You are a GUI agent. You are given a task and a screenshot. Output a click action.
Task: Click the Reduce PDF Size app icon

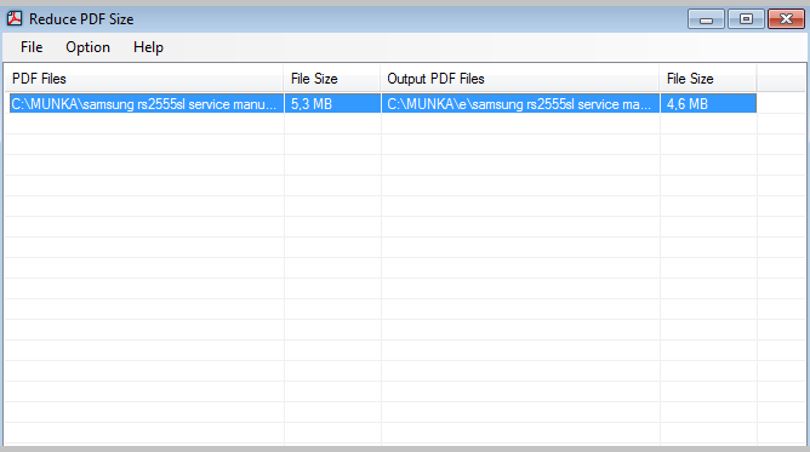14,19
